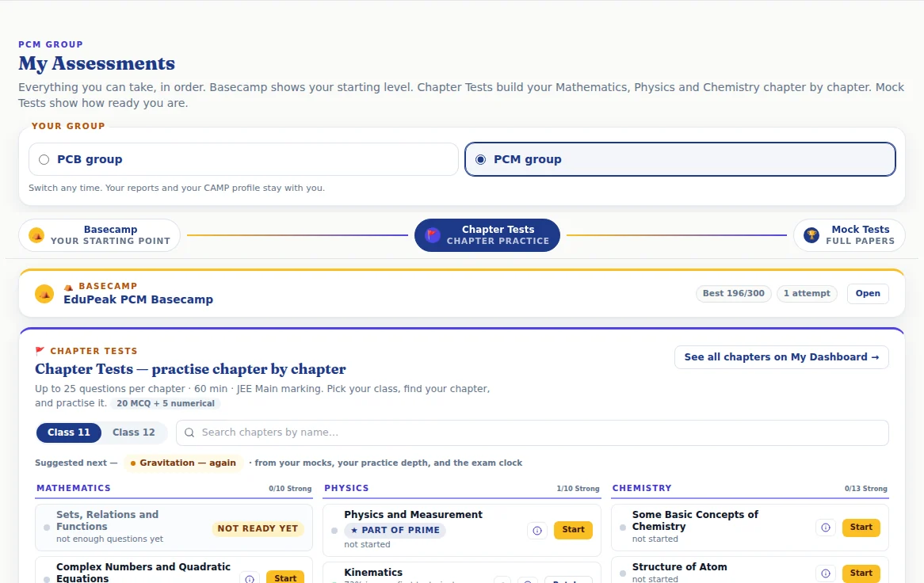
Task: Click the trophy icon on Mock Tests step
Action: (x=811, y=235)
